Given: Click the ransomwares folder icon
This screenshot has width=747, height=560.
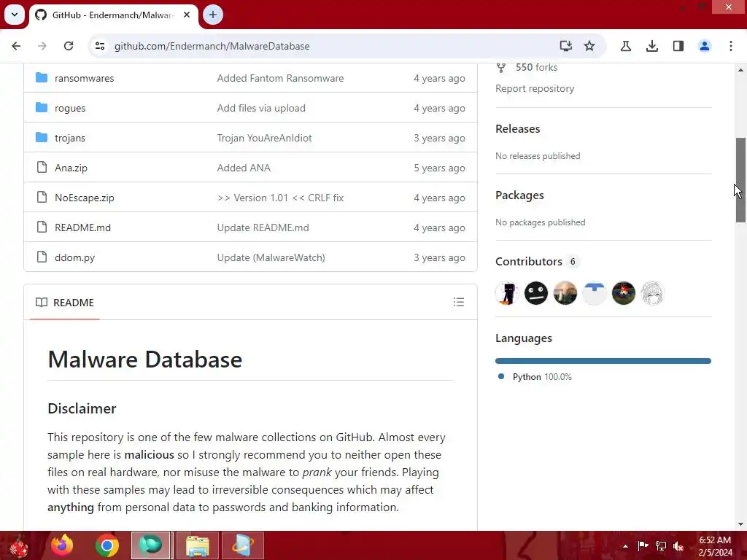Looking at the screenshot, I should click(x=42, y=77).
